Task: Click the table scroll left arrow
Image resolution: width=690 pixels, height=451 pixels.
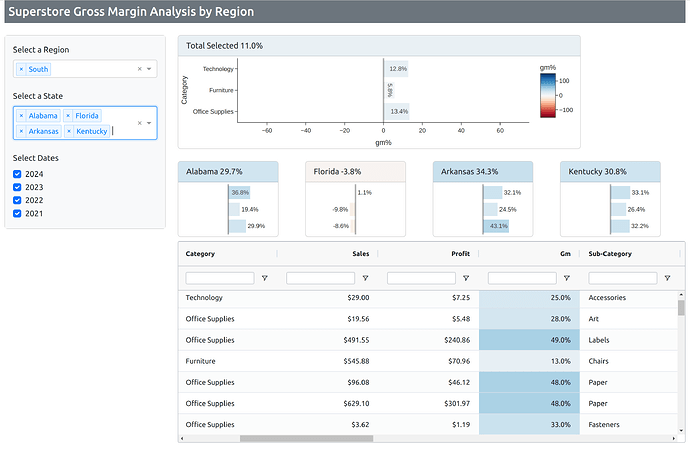Action: point(182,438)
